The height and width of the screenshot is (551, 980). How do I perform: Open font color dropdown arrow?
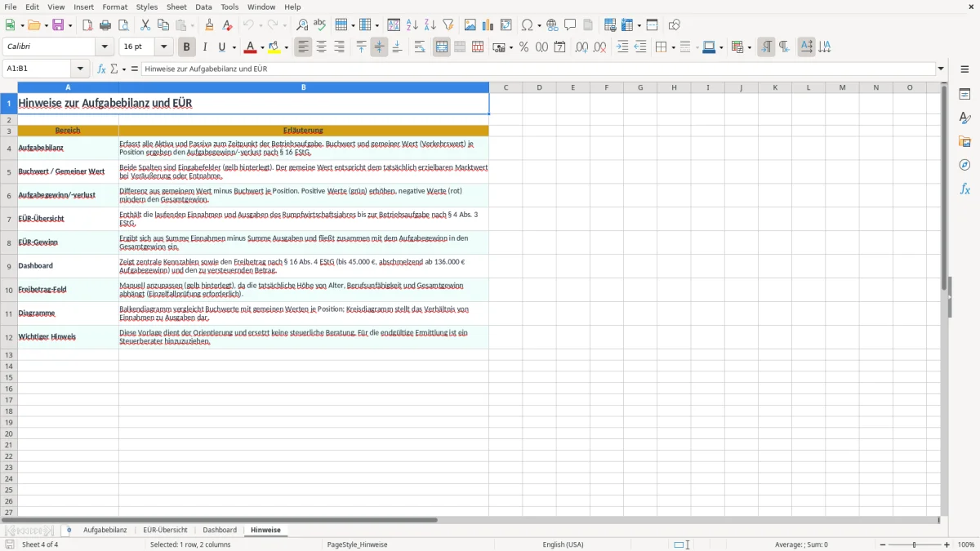[x=262, y=47]
